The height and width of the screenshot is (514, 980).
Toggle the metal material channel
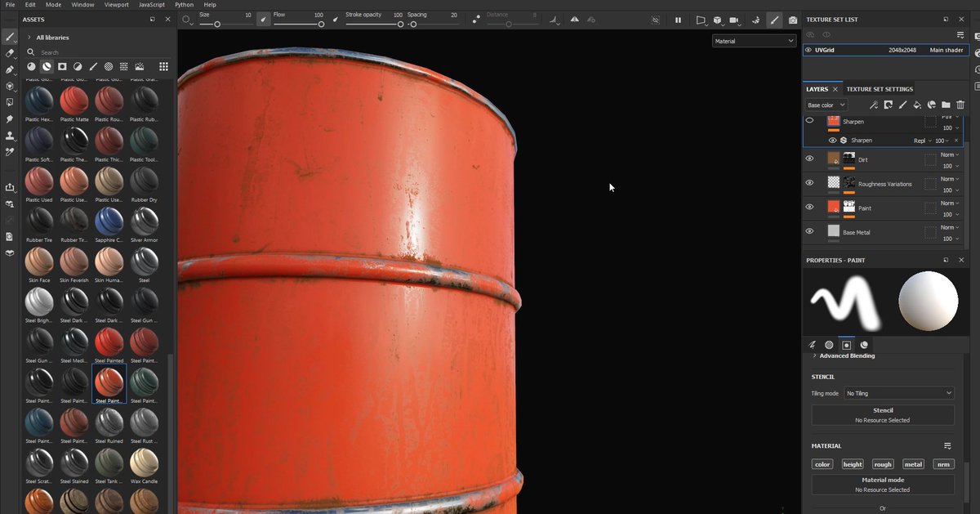pyautogui.click(x=913, y=464)
